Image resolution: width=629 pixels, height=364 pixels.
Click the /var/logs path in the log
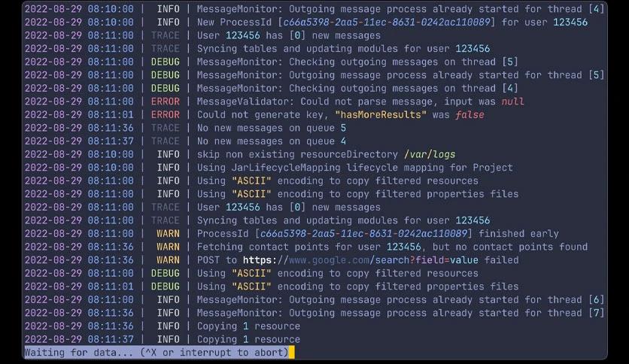[430, 154]
